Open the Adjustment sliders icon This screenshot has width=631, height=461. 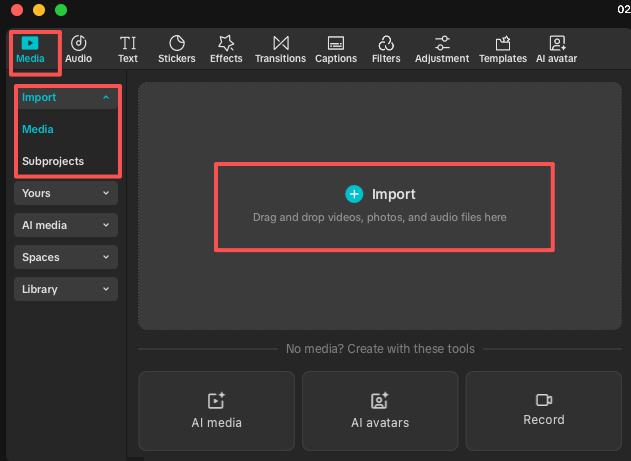[x=442, y=43]
